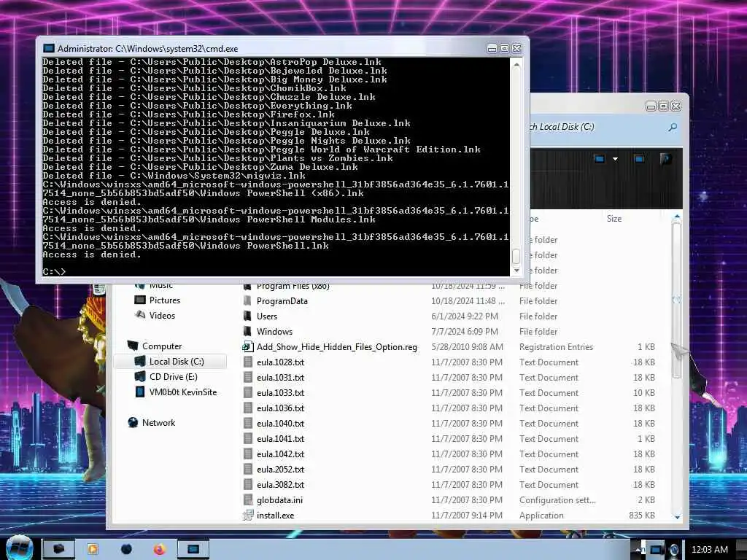Select file eula.1040.txt
This screenshot has width=747, height=560.
(x=280, y=424)
